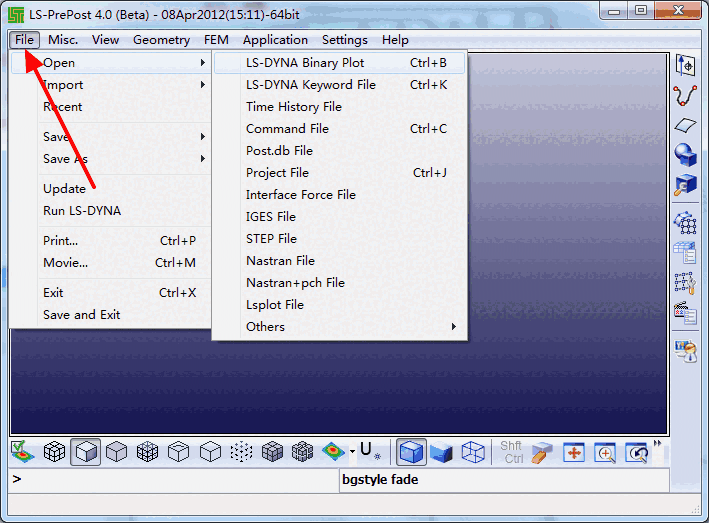Open the user and monitor icon in right toolbar

[x=685, y=351]
